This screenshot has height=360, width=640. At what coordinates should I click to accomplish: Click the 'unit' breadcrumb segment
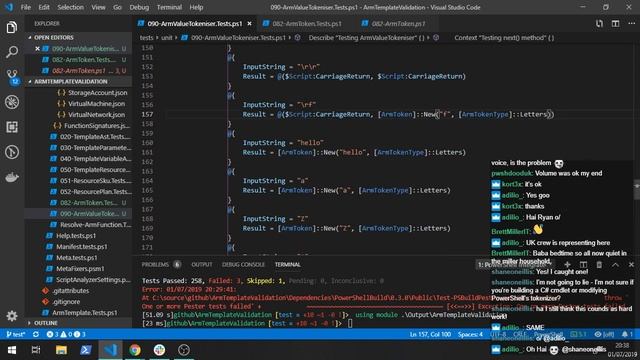(167, 38)
